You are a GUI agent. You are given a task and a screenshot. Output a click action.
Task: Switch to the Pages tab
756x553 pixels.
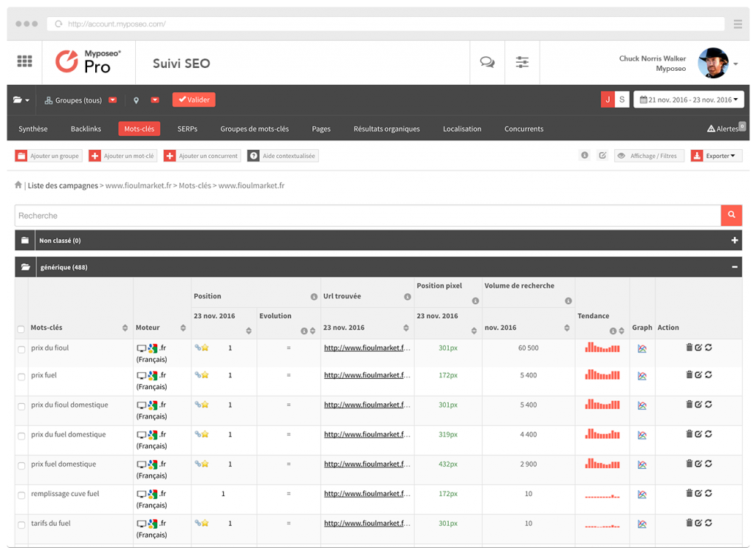pos(321,128)
